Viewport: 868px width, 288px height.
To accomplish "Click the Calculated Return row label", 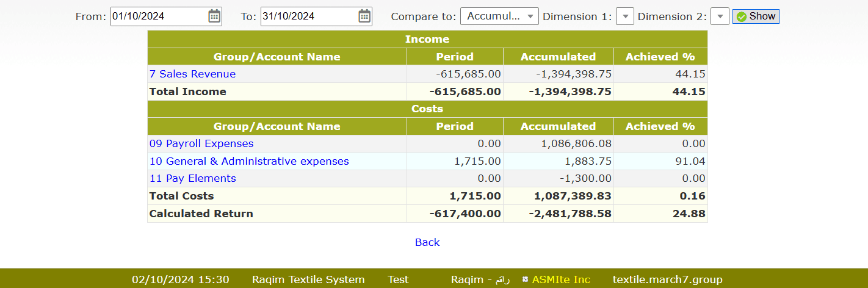I will 201,214.
